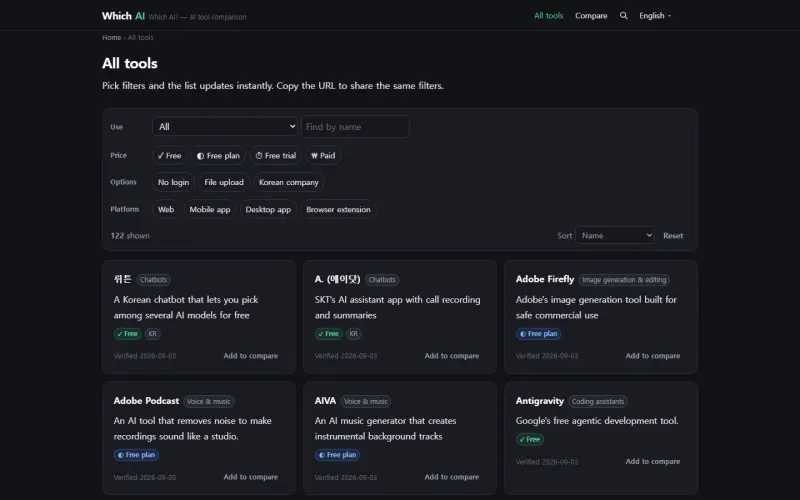Toggle the Paid price filter chip
The image size is (800, 500).
click(323, 156)
